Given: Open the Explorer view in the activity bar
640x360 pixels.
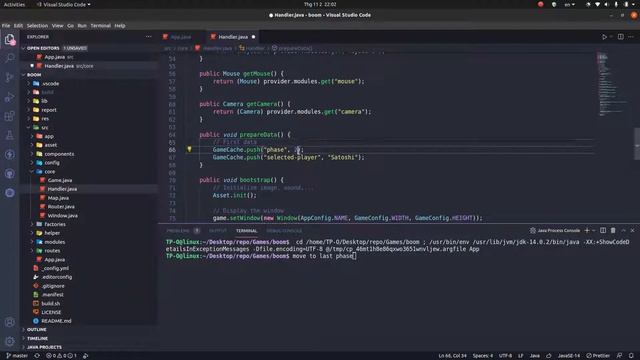Looking at the screenshot, I should click(x=9, y=39).
